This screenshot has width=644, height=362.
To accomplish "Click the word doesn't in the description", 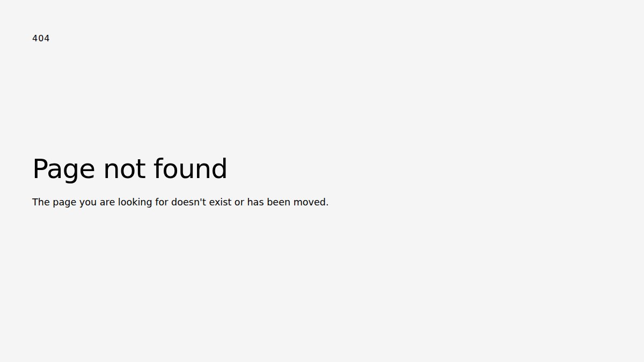I will [x=188, y=202].
